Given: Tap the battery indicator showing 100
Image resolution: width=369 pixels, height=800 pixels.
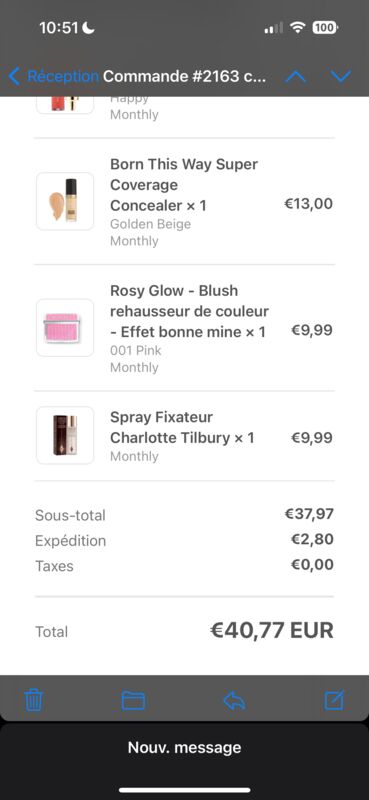Looking at the screenshot, I should [x=325, y=28].
